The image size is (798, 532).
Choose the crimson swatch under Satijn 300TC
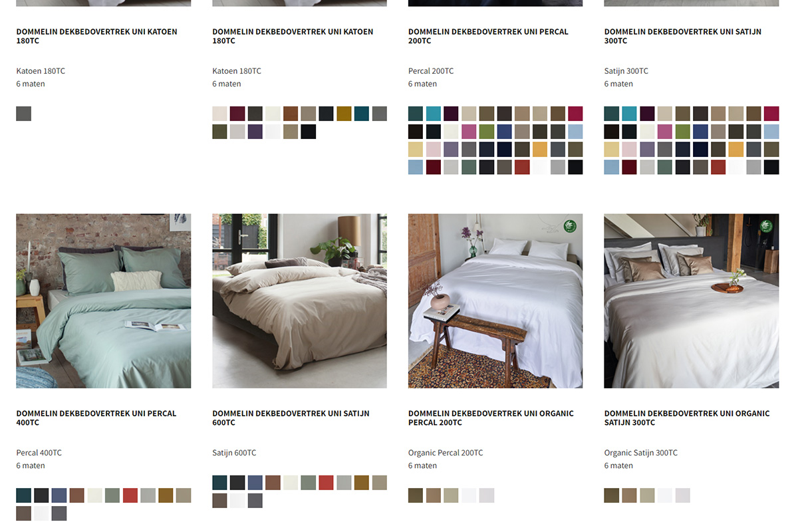pyautogui.click(x=771, y=114)
